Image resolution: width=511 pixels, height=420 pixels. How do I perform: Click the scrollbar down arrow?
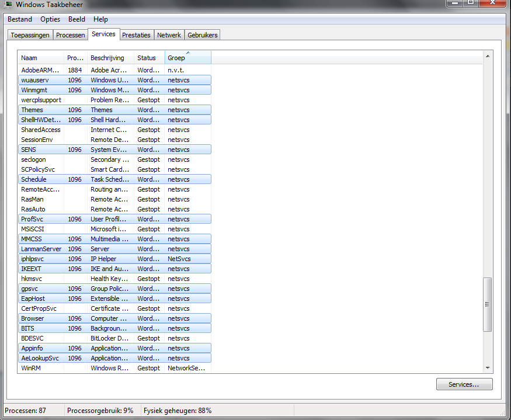click(x=488, y=368)
